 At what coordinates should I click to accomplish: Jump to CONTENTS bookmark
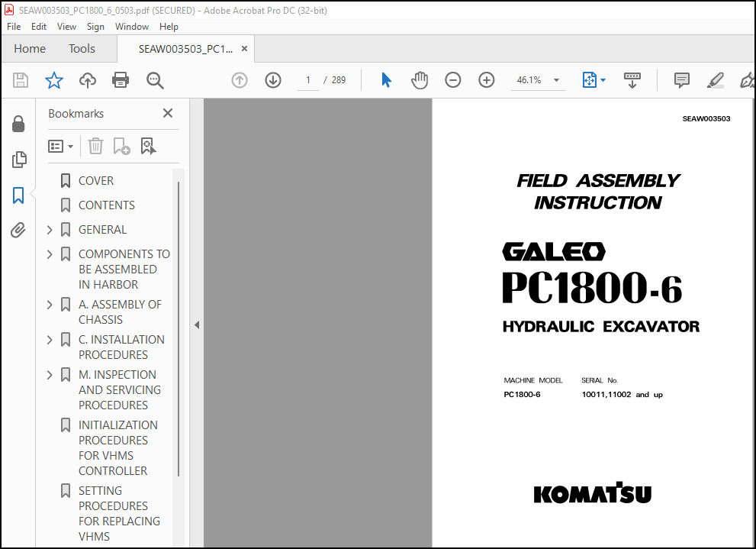[107, 205]
